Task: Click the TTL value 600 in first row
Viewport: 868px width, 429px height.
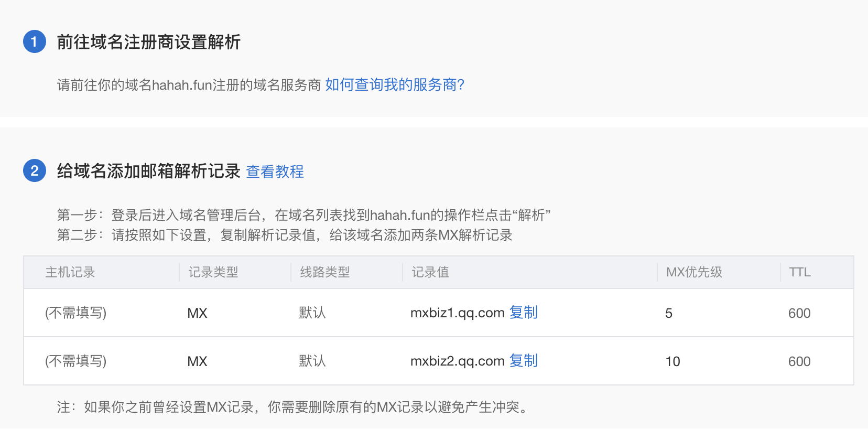Action: point(799,313)
